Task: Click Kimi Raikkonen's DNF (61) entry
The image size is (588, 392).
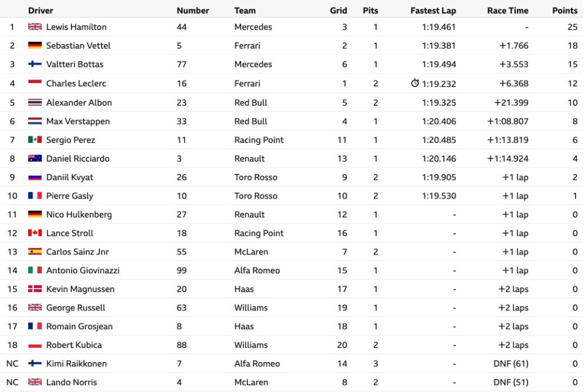Action: click(x=511, y=364)
